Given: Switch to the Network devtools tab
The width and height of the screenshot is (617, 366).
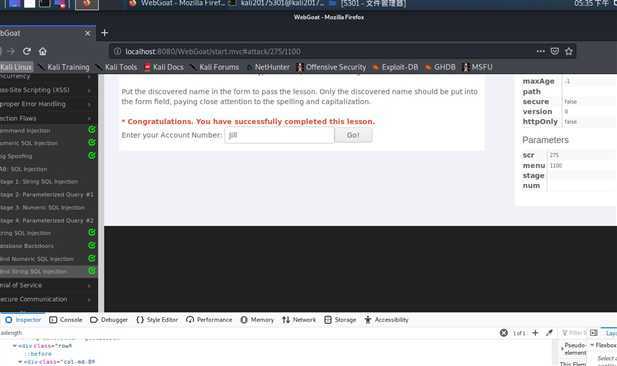Looking at the screenshot, I should tap(299, 320).
